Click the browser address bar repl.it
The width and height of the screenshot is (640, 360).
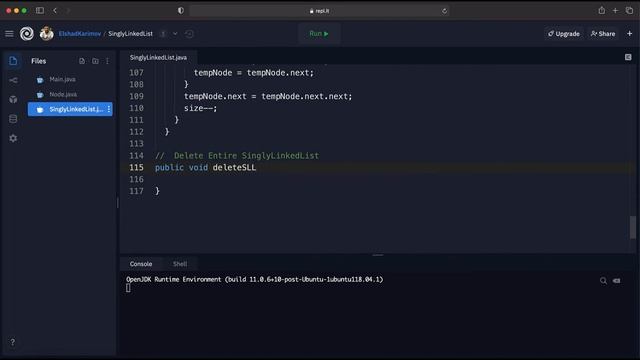tap(320, 11)
